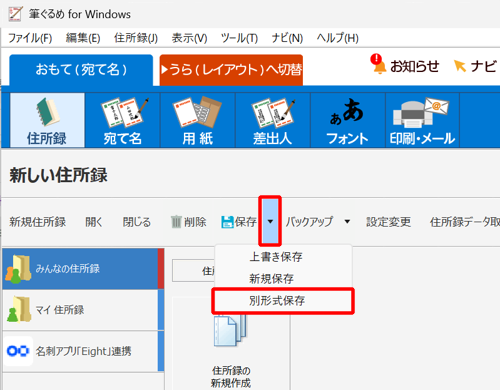Viewport: 500px width, 390px height.
Task: Open the 住所録 address book icon
Action: (47, 120)
